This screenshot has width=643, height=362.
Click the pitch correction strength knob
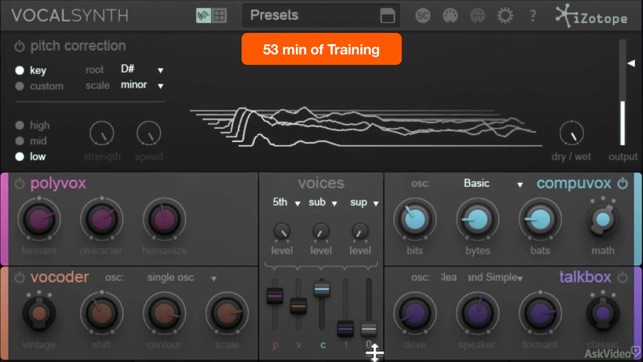(102, 133)
